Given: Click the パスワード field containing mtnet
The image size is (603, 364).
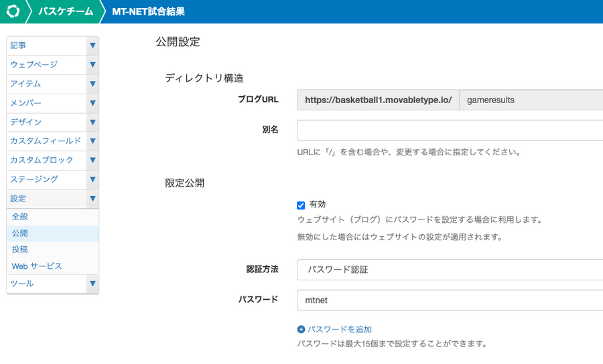Looking at the screenshot, I should coord(450,300).
